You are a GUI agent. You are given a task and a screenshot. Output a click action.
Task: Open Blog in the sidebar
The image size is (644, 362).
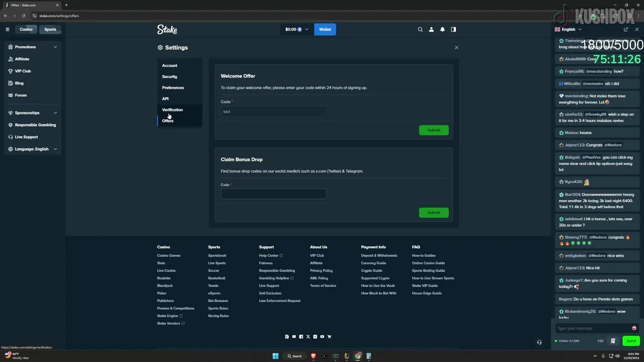(19, 83)
